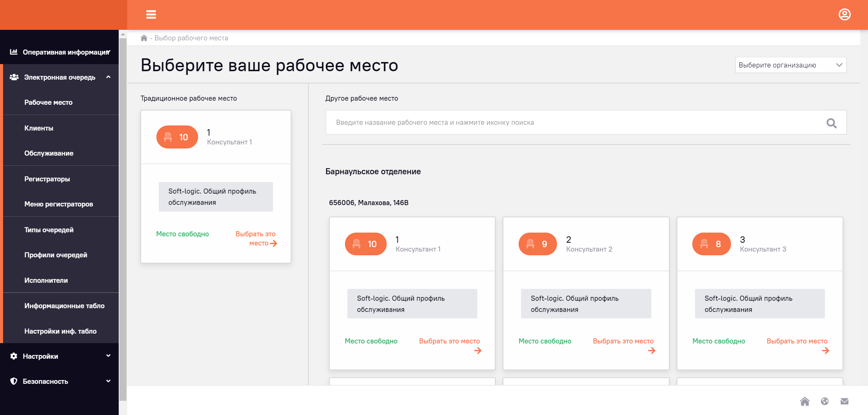
Task: Click the workplace search magnifier icon
Action: click(x=831, y=123)
